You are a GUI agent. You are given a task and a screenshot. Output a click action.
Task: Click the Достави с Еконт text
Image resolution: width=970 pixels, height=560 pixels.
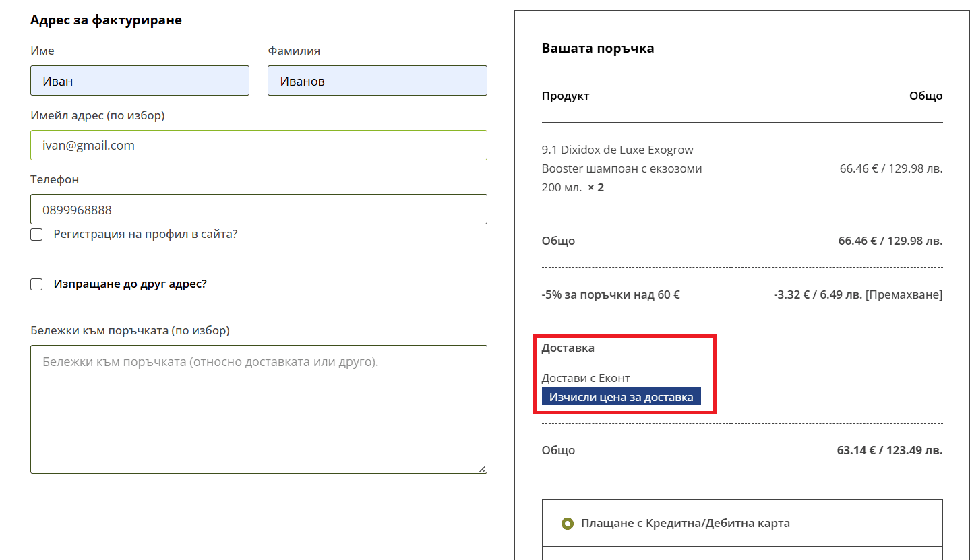[586, 378]
